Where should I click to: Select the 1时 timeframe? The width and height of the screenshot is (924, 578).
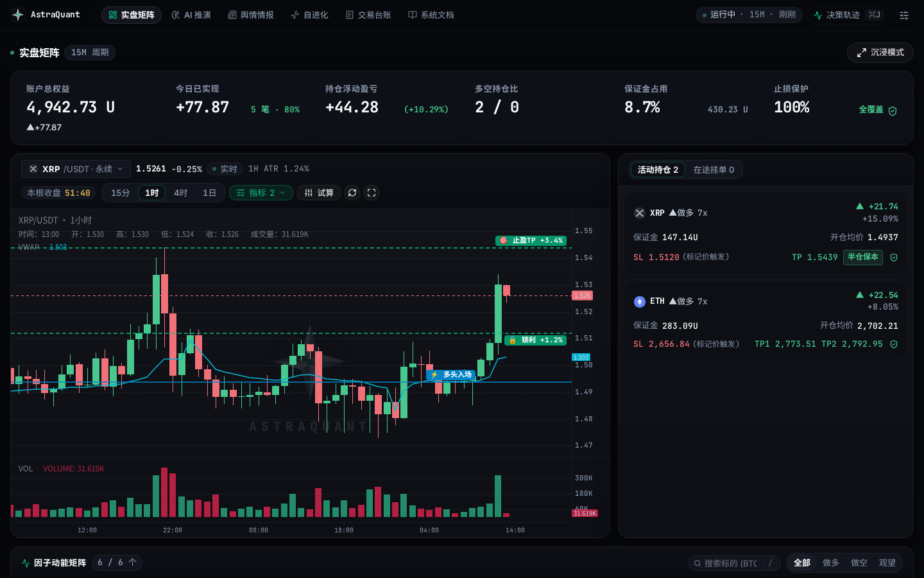pos(152,193)
